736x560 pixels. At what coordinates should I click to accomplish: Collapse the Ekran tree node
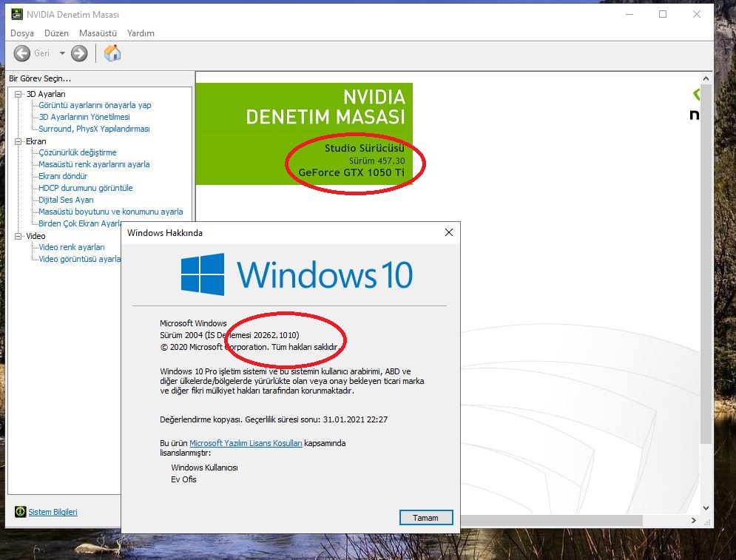click(x=18, y=141)
